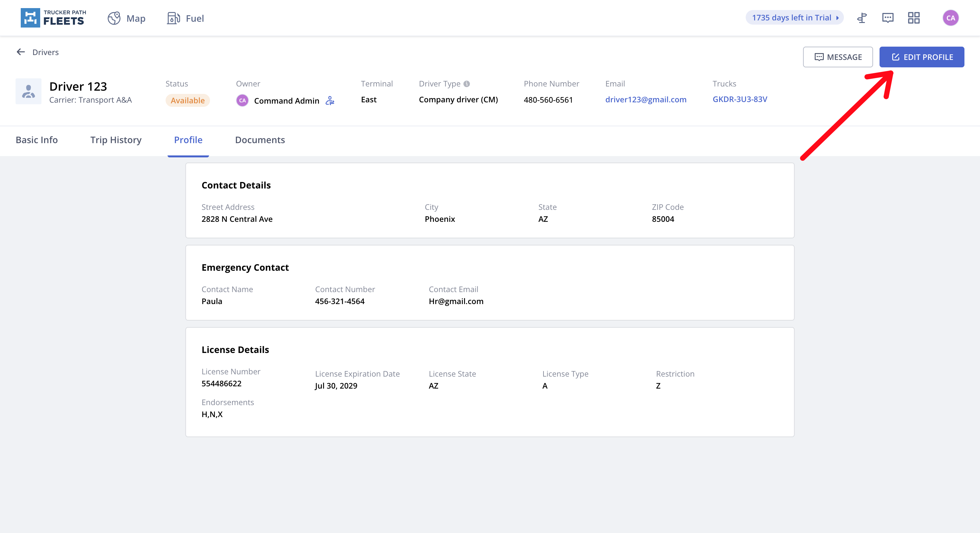Click the driver profile picture placeholder
980x533 pixels.
point(29,91)
